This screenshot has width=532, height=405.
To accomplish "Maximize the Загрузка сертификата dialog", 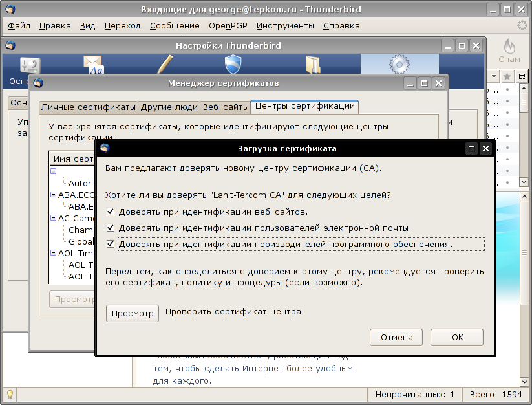I will (471, 148).
